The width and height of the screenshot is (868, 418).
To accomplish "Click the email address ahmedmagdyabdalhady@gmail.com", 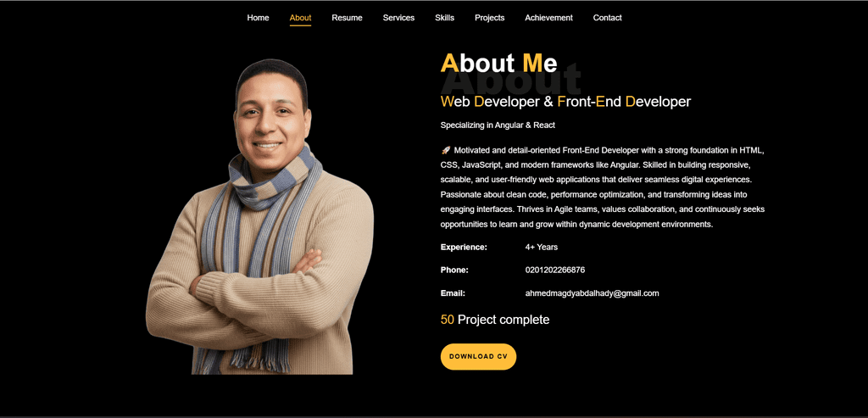I will (x=592, y=293).
